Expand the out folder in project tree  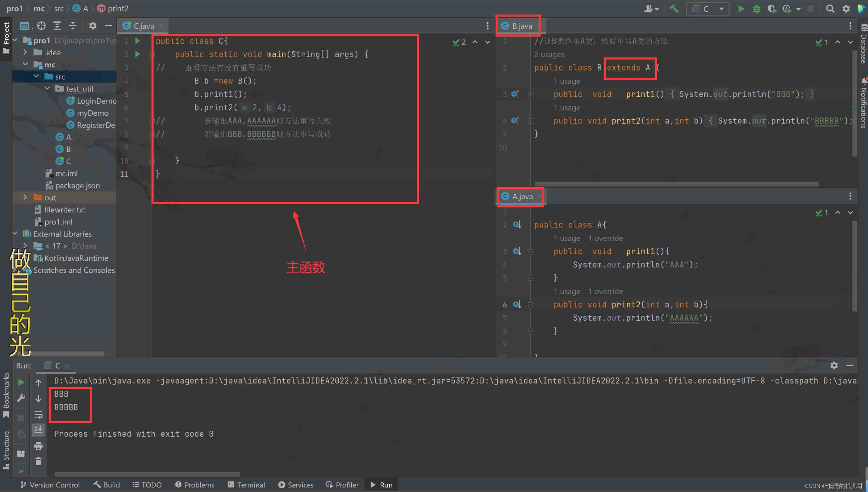point(25,197)
